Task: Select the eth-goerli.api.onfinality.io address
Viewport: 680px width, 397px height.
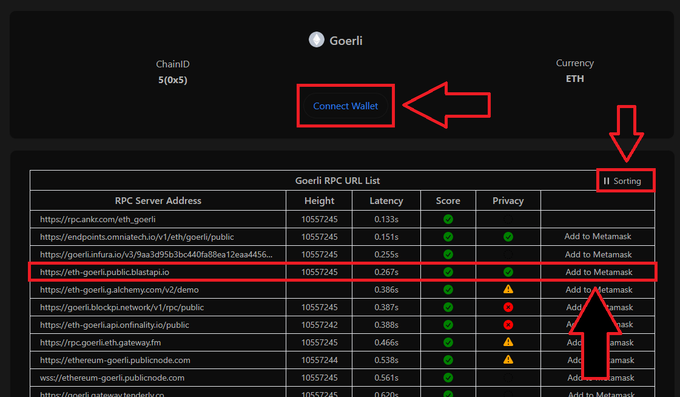Action: [x=114, y=325]
